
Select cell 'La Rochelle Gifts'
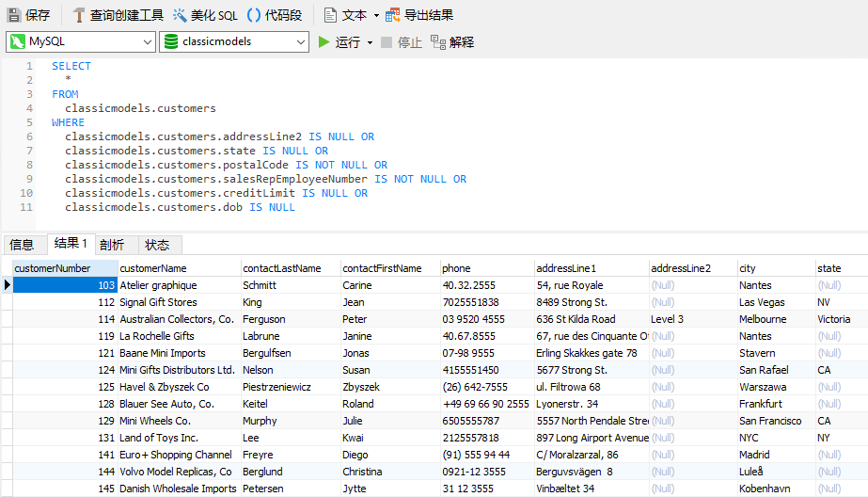tap(180, 336)
